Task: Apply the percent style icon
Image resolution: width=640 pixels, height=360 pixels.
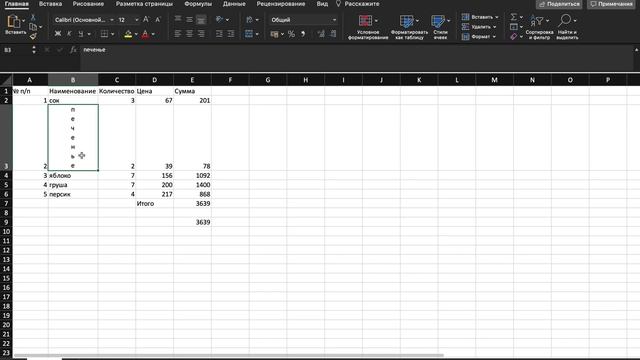Action: tap(291, 34)
